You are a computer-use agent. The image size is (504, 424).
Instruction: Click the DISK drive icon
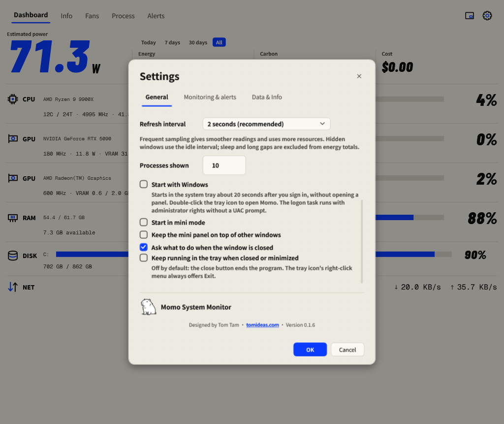click(13, 256)
